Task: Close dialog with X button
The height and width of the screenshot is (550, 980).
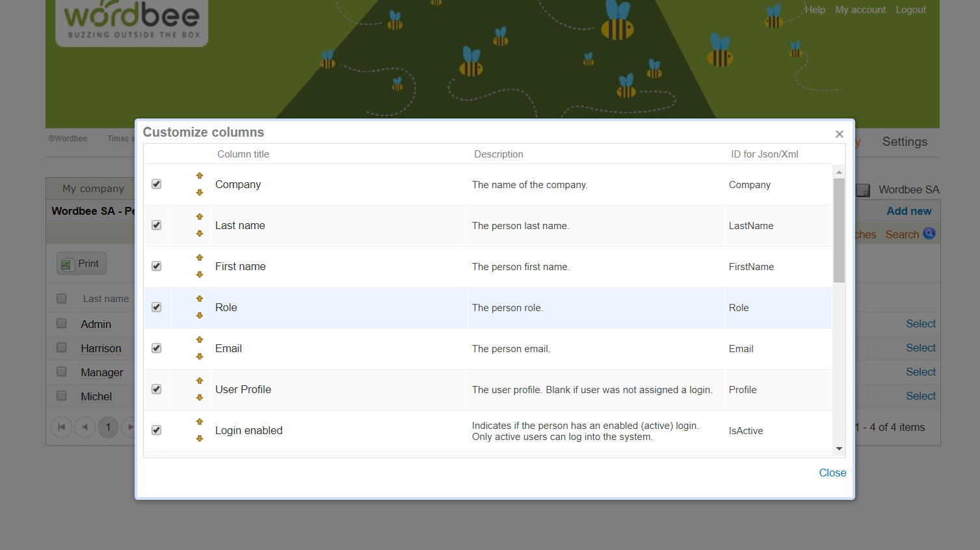Action: tap(839, 134)
